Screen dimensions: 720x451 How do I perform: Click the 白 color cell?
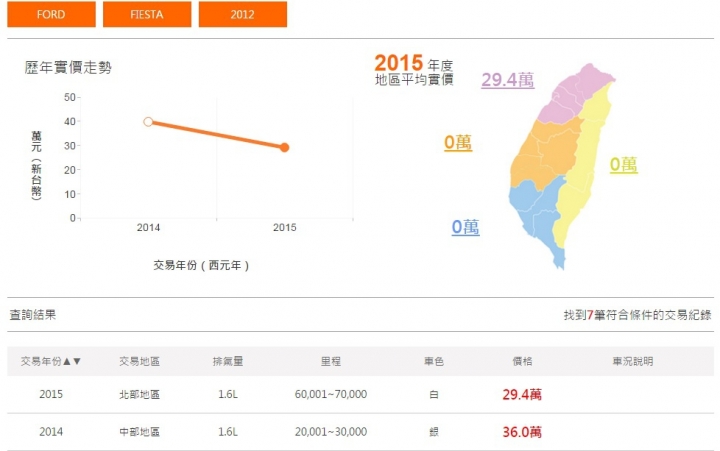(433, 395)
